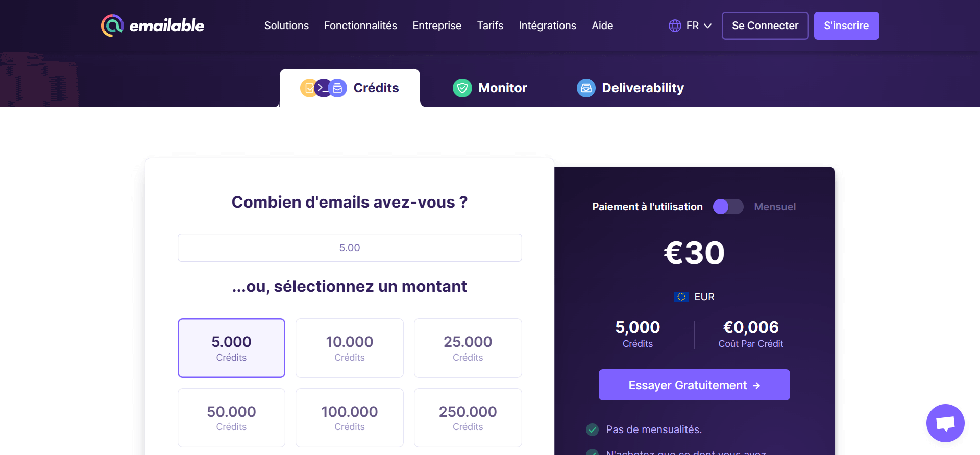Click the Essayer Gratuitement button
The image size is (980, 455).
(x=694, y=385)
